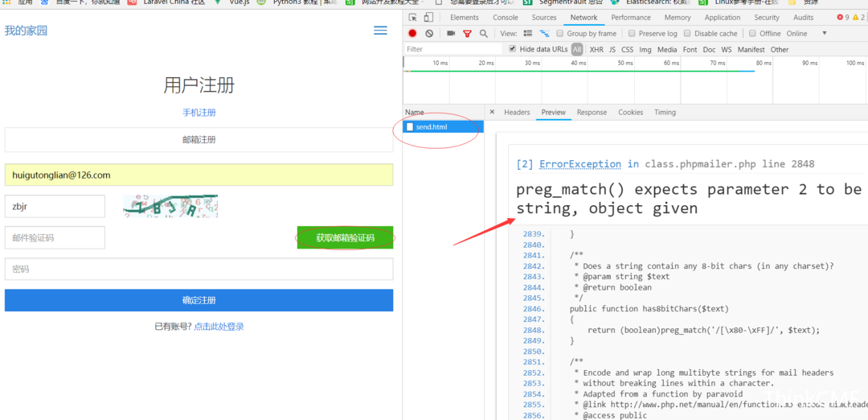Clear the network log icon

click(429, 33)
